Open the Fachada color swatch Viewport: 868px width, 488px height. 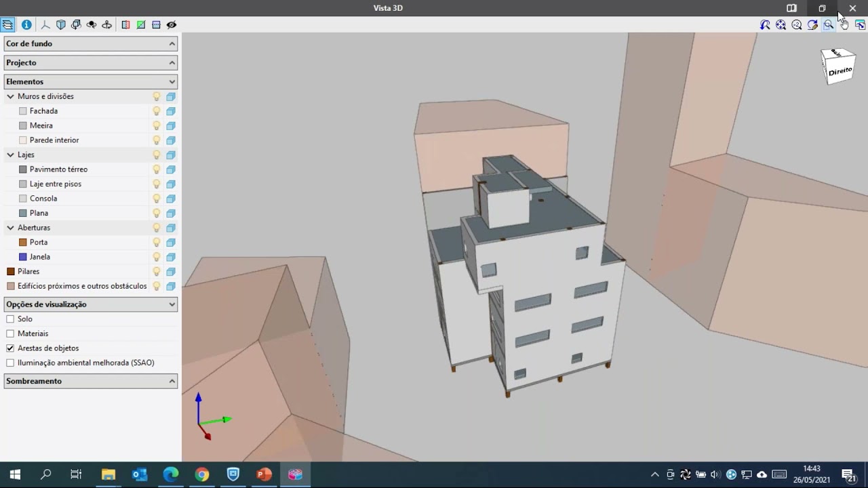point(23,111)
